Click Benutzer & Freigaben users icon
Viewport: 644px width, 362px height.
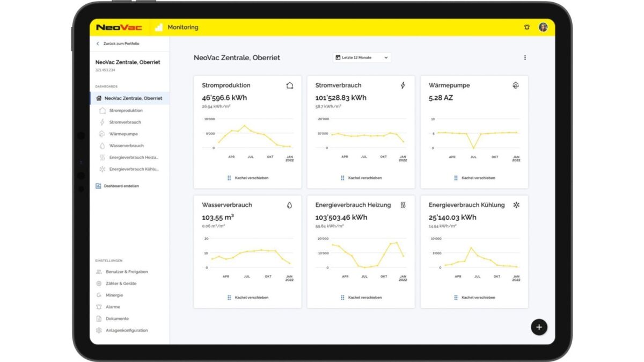click(99, 272)
